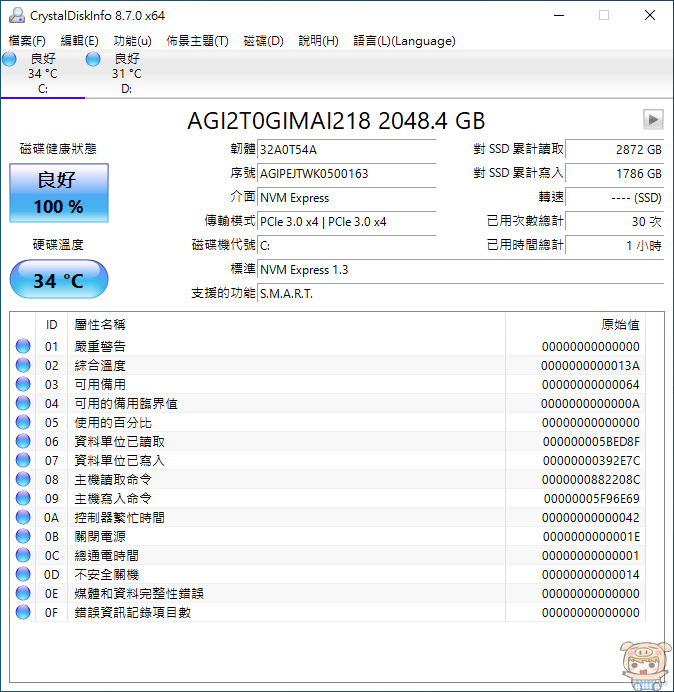Click the 良好 100% health status button
674x692 pixels.
tap(59, 193)
